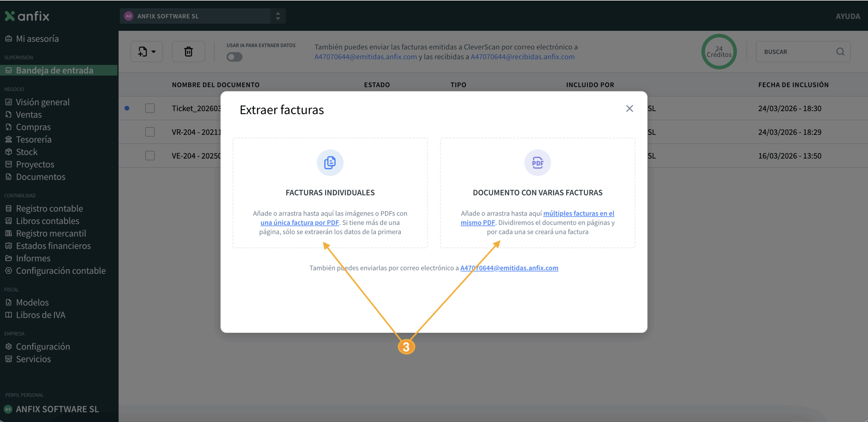Image resolution: width=868 pixels, height=422 pixels.
Task: Open AYUDA help link
Action: point(848,16)
